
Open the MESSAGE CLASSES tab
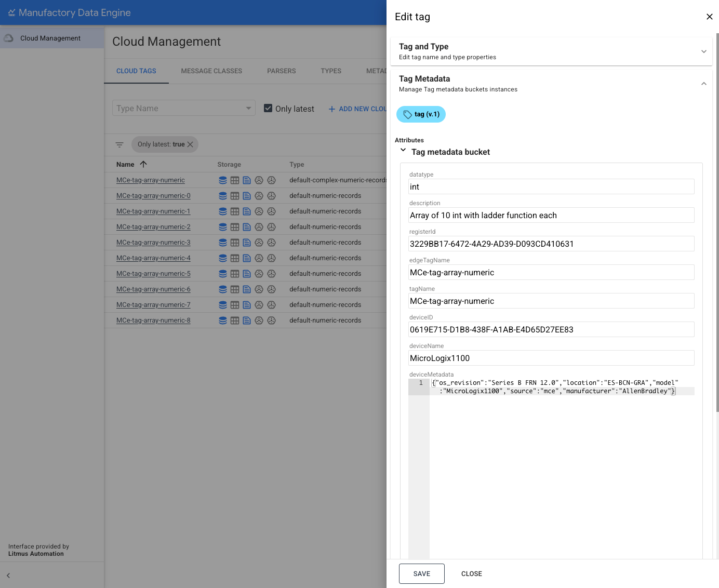(x=211, y=71)
